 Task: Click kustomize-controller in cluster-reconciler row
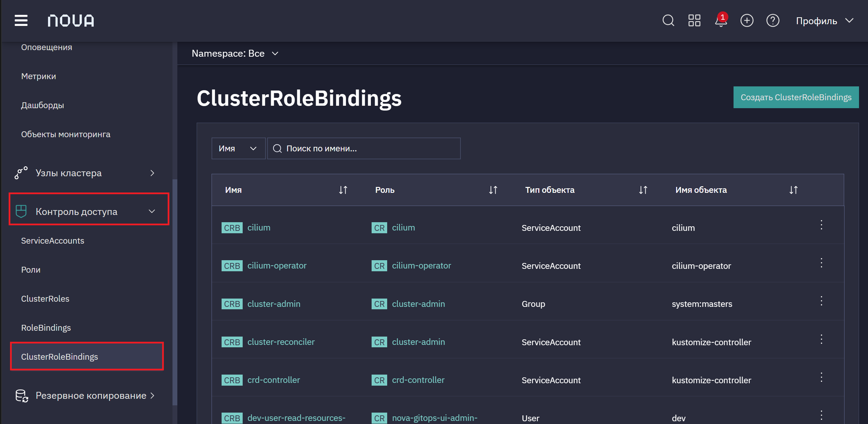point(711,342)
